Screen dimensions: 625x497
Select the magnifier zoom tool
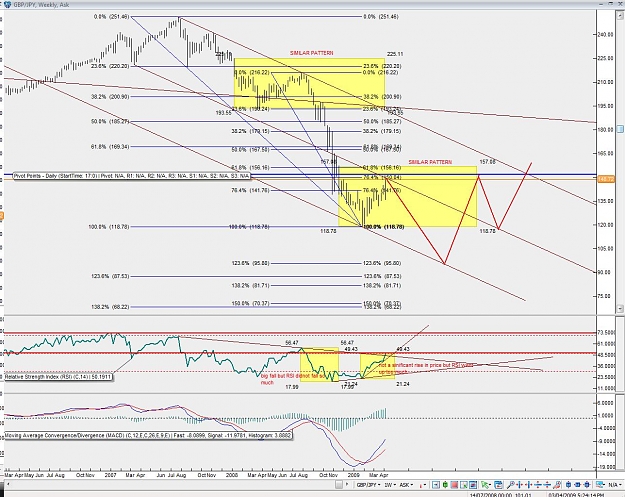(x=511, y=485)
